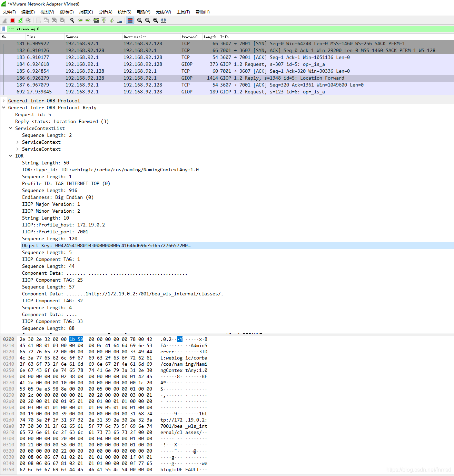Toggle packet list colorization
The width and height of the screenshot is (454, 476).
(x=130, y=20)
